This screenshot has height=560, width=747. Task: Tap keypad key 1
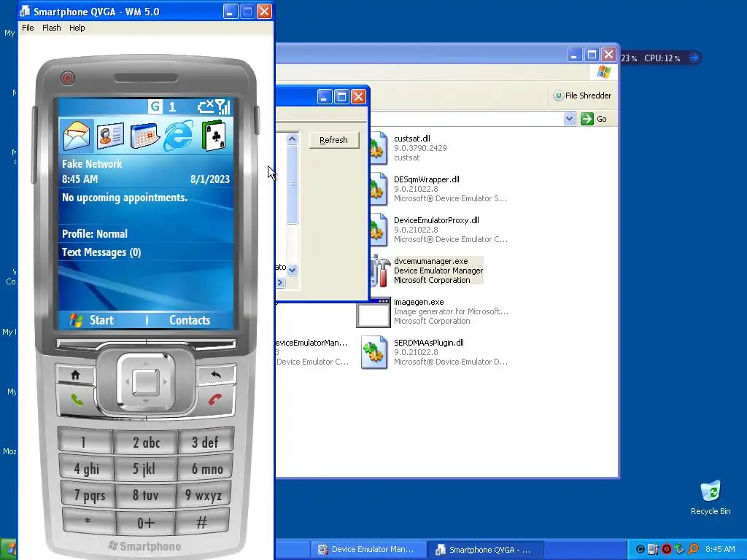(85, 441)
